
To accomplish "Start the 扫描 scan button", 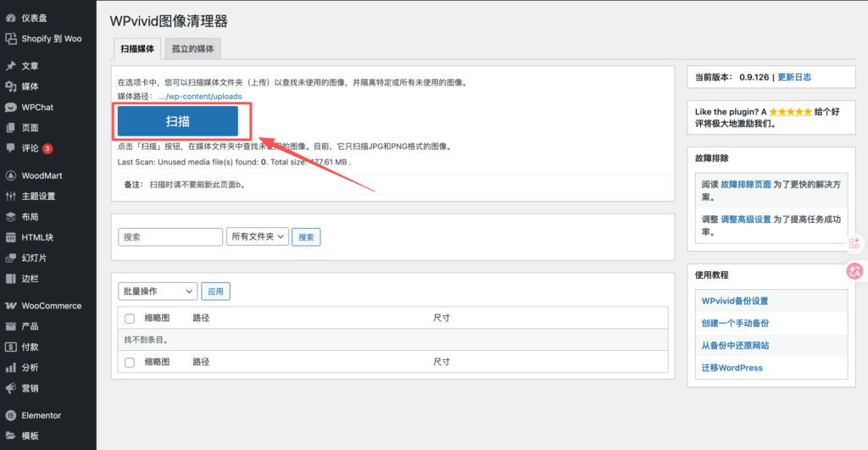I will click(178, 121).
